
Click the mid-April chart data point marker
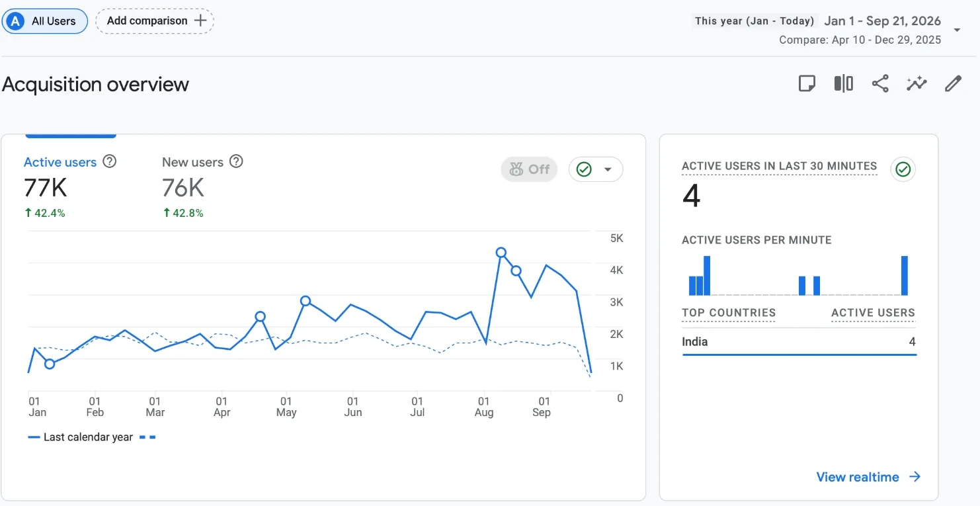click(x=261, y=317)
